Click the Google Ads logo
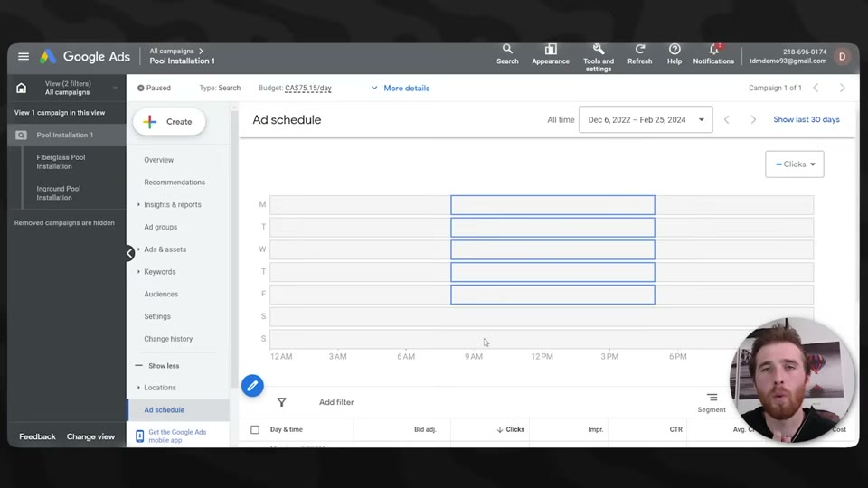 [x=85, y=56]
